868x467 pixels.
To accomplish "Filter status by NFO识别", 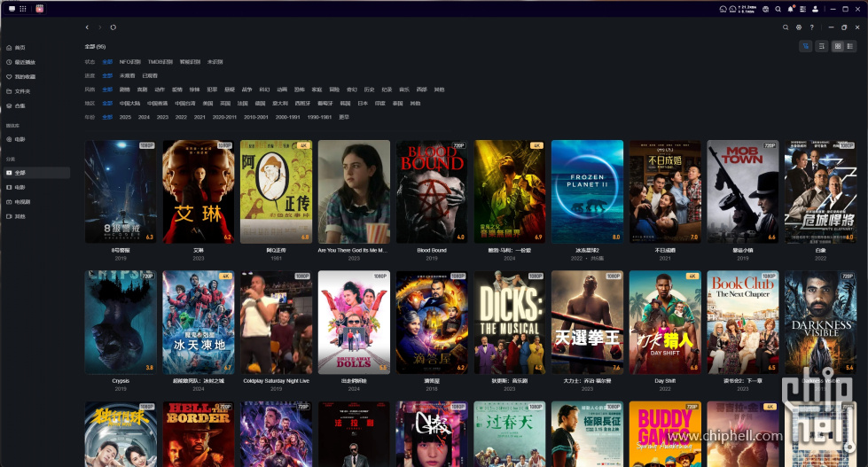I will pyautogui.click(x=129, y=62).
